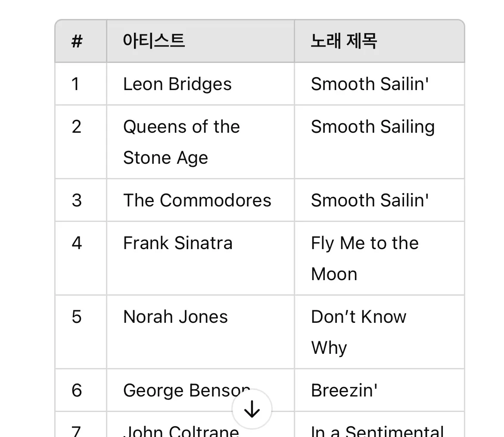Viewport: 504px width, 437px height.
Task: Select the Fly Me to the Moon title
Action: pos(364,259)
